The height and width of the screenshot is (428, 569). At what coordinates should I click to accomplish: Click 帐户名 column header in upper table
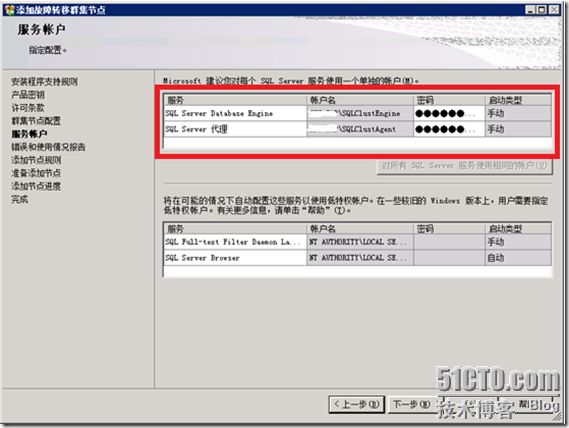[x=360, y=100]
